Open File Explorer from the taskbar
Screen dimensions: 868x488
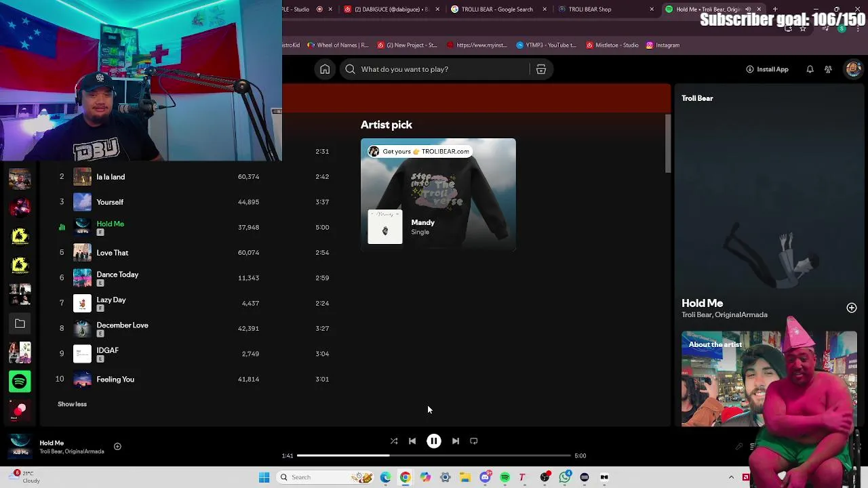[465, 477]
